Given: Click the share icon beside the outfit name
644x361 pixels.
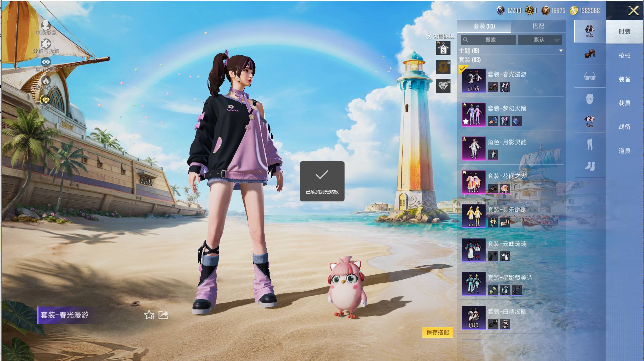Looking at the screenshot, I should click(163, 315).
